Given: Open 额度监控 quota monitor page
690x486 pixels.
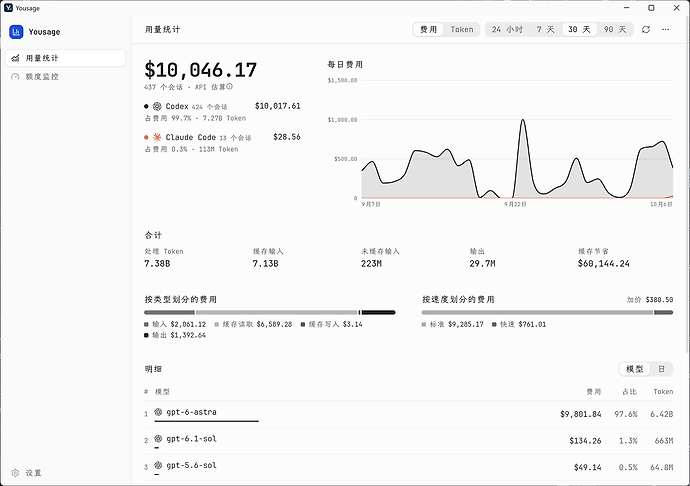Looking at the screenshot, I should coord(66,77).
